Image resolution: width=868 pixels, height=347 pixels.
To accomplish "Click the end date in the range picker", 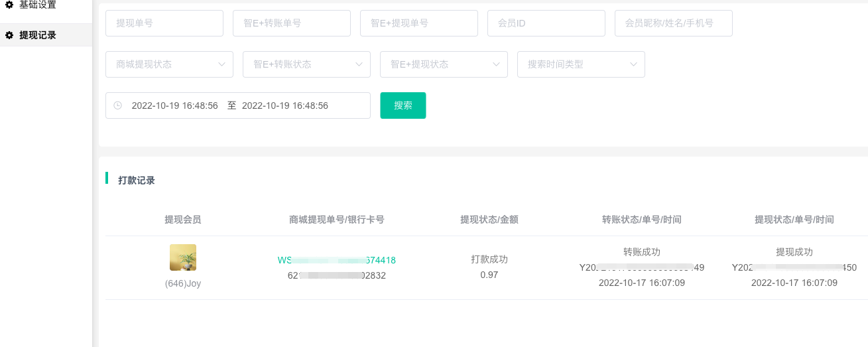I will click(285, 105).
